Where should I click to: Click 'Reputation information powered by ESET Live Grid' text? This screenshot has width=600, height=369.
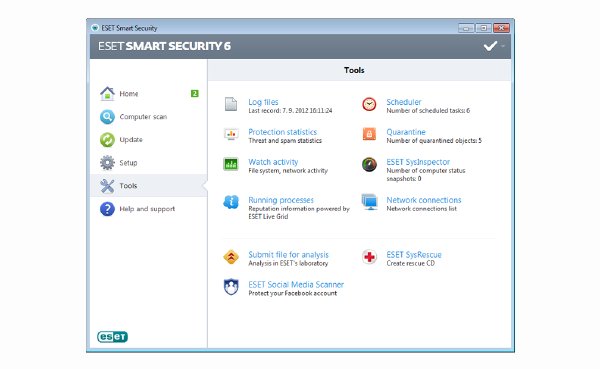click(299, 212)
